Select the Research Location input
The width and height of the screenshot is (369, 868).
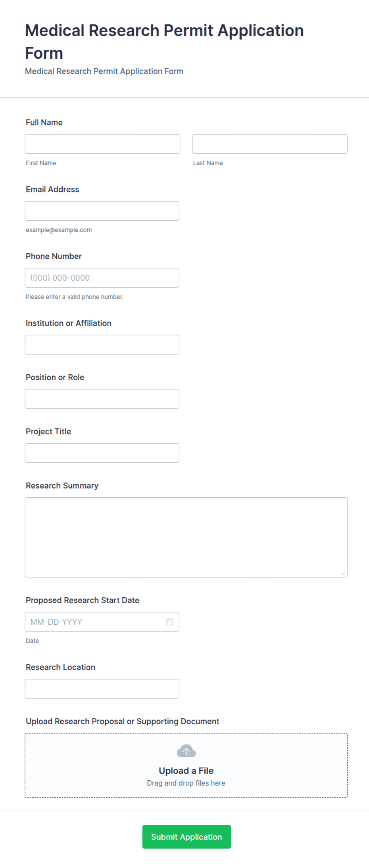[102, 689]
